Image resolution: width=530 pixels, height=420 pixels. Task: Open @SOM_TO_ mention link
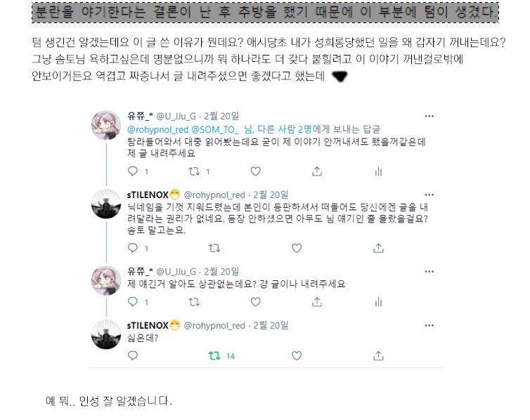point(215,130)
